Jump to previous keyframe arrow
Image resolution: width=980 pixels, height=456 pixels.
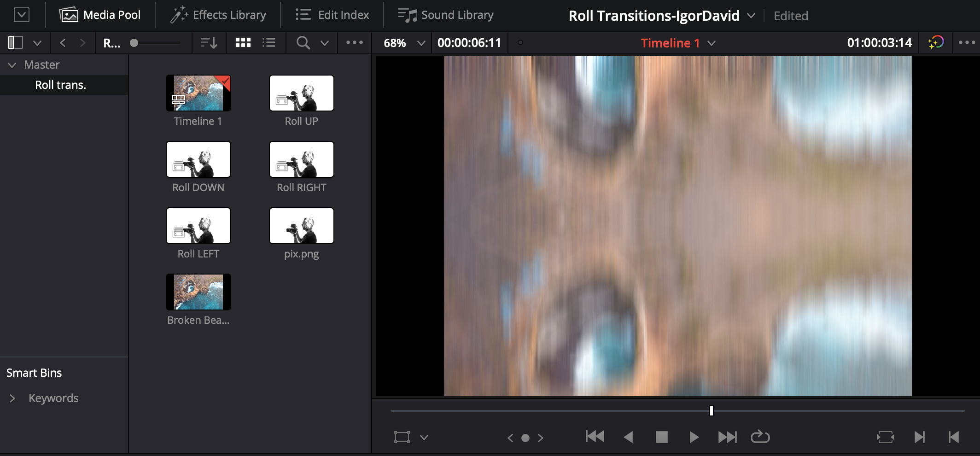(510, 438)
